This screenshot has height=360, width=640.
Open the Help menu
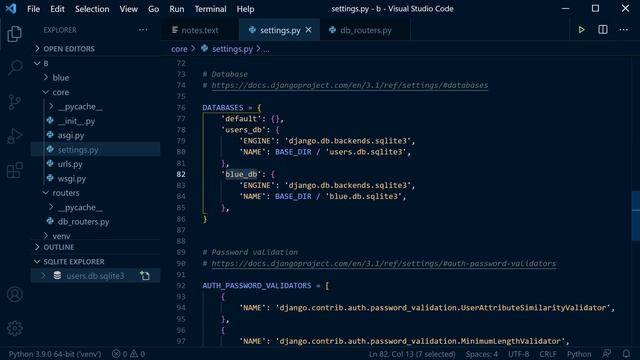[x=245, y=9]
